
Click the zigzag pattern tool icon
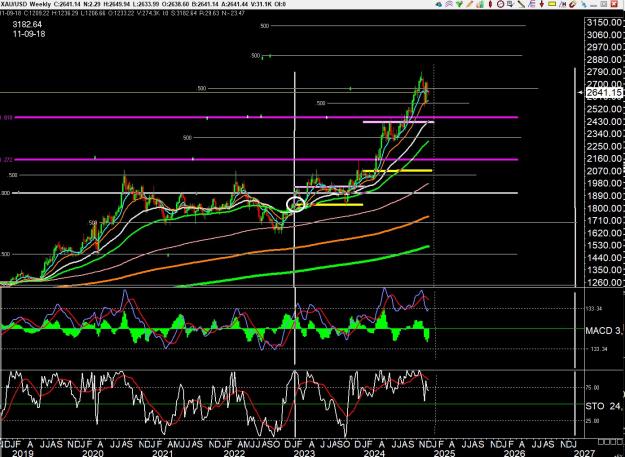click(562, 4)
